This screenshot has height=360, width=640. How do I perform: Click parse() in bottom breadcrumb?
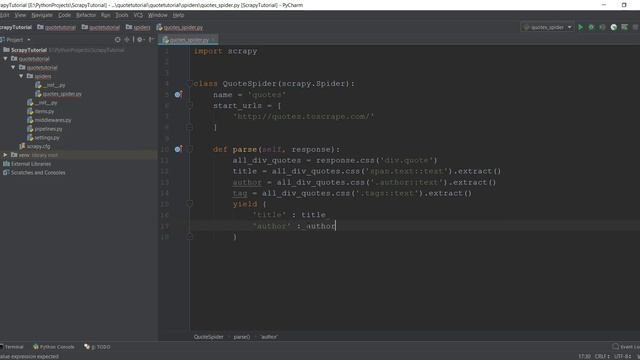242,337
